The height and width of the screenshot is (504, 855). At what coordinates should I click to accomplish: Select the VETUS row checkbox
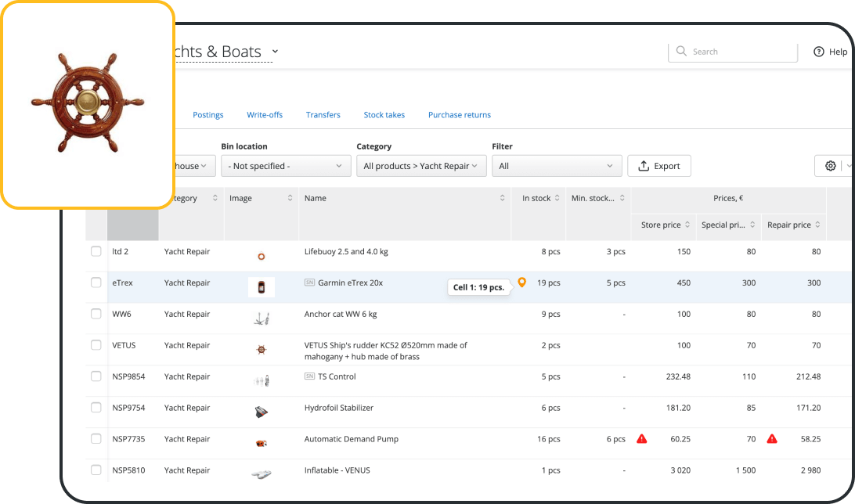(96, 345)
